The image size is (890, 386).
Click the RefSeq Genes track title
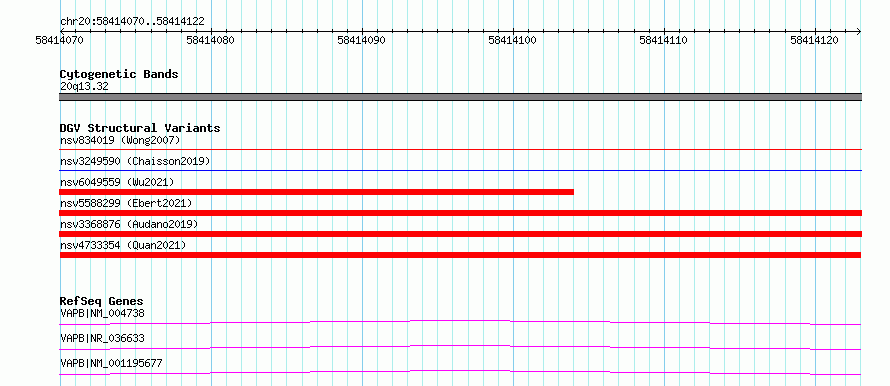click(x=102, y=301)
